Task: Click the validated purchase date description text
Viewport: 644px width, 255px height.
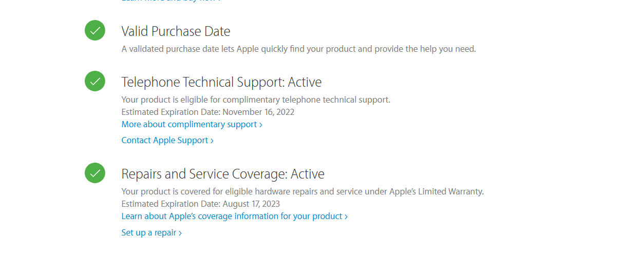Action: [x=298, y=49]
